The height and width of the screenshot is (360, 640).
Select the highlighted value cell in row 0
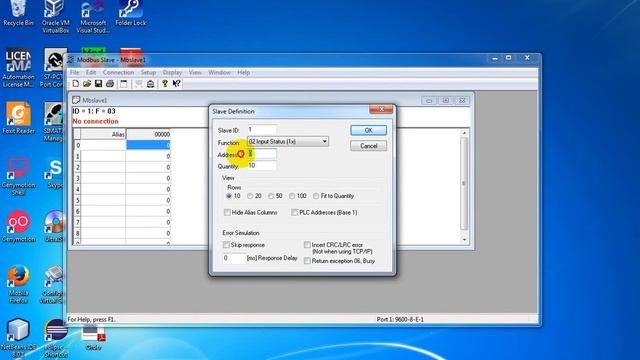click(x=148, y=145)
